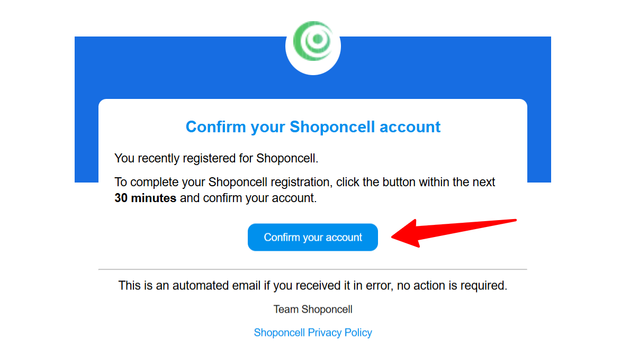The height and width of the screenshot is (364, 639).
Task: Click the heading Confirm your Shoponcell account
Action: pyautogui.click(x=313, y=126)
